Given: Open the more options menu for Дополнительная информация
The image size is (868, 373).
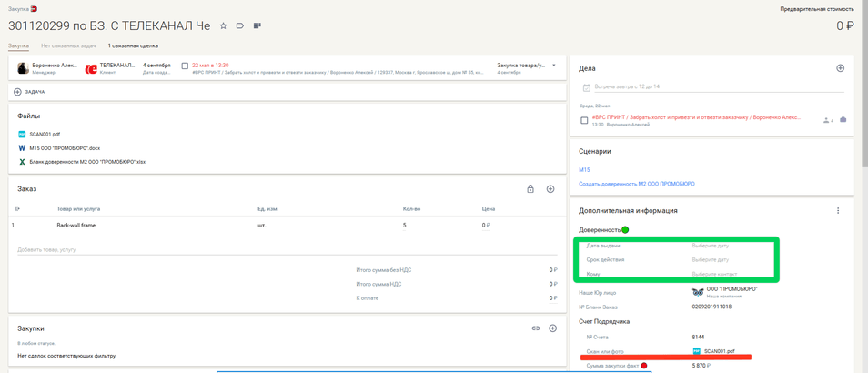Looking at the screenshot, I should tap(838, 211).
